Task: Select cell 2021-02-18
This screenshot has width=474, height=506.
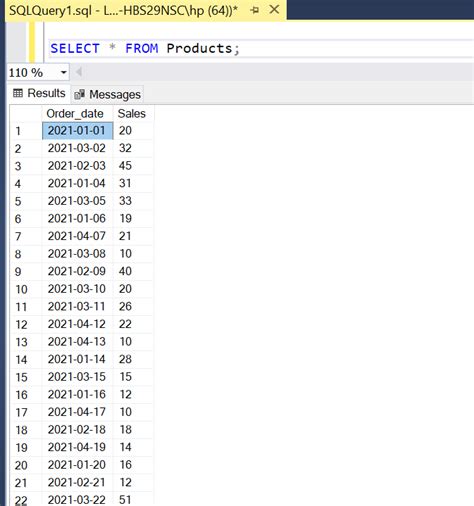Action: [x=77, y=430]
